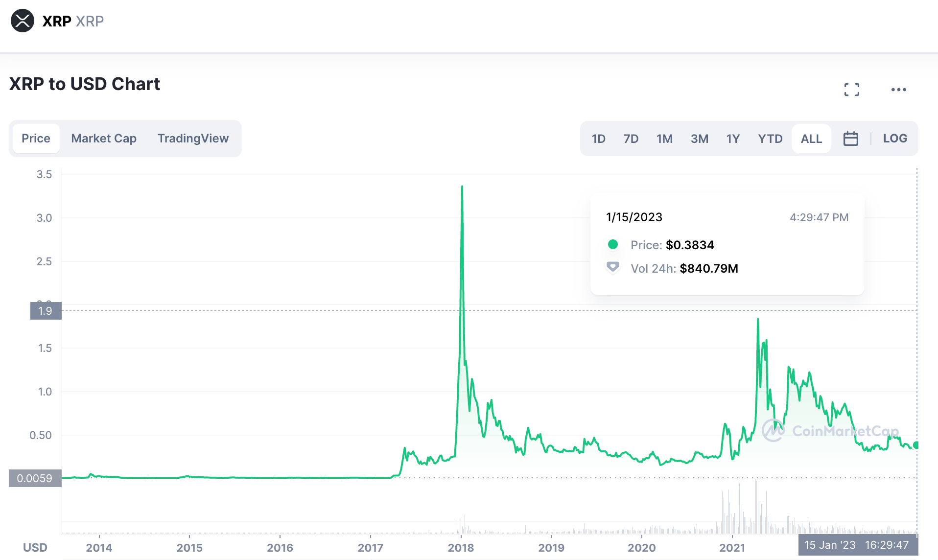Select the 3M time range
The image size is (938, 560).
[700, 139]
